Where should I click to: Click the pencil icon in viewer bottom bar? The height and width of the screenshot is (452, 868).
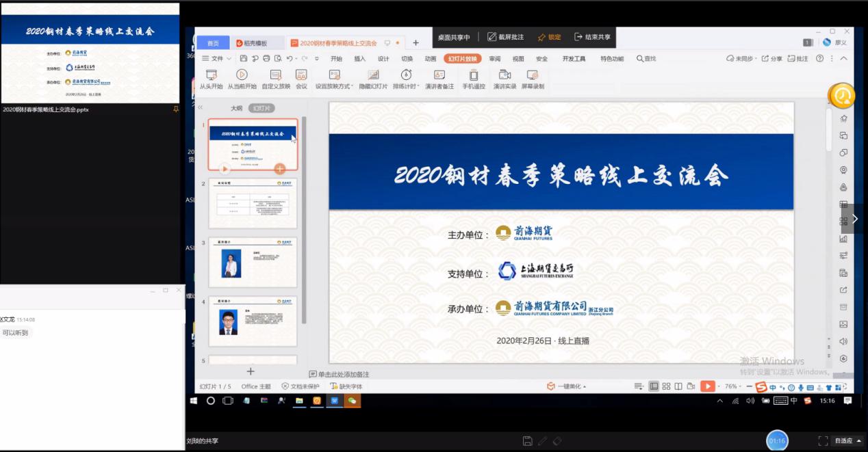click(x=542, y=441)
